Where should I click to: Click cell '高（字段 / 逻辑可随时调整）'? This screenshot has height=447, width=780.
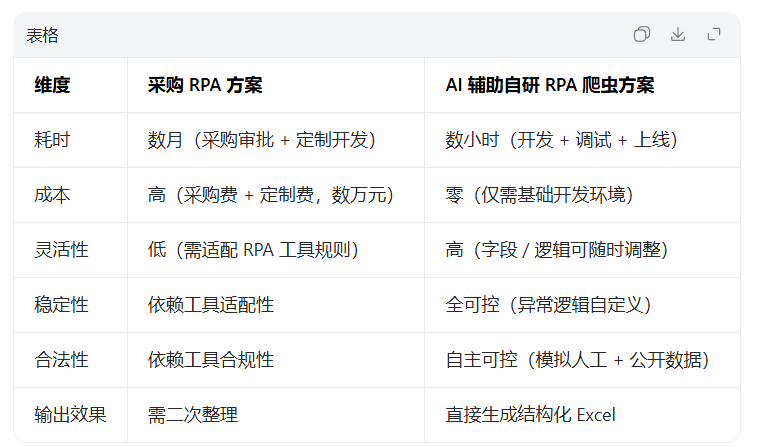[557, 250]
